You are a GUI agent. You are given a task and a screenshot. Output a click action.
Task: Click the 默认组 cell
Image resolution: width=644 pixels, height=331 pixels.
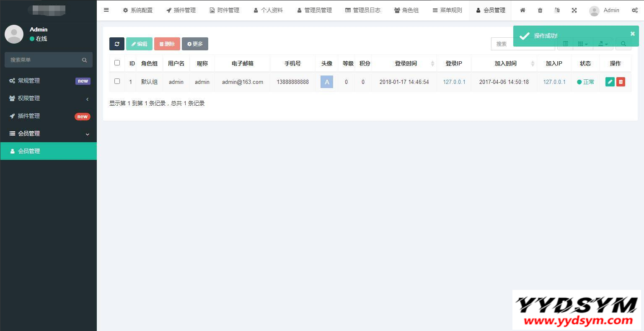point(150,82)
